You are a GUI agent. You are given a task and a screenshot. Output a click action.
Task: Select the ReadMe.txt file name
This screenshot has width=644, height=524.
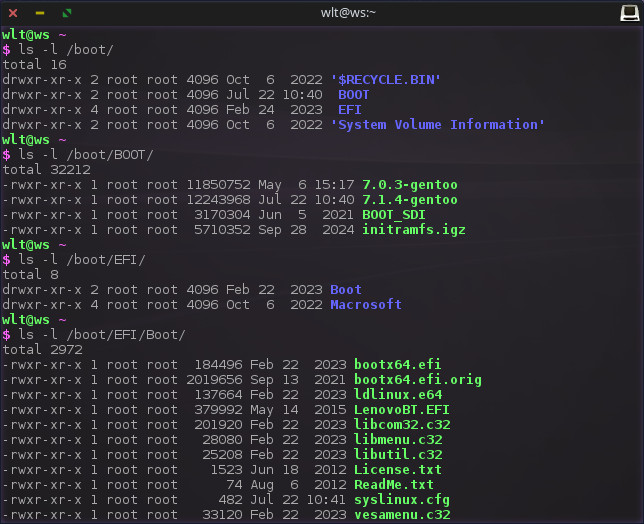coord(394,485)
